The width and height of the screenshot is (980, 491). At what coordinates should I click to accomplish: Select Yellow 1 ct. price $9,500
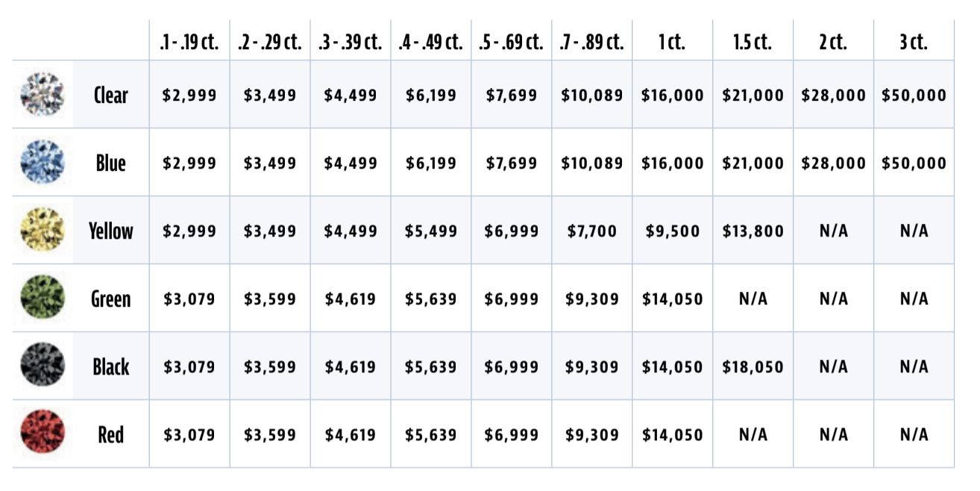[672, 231]
